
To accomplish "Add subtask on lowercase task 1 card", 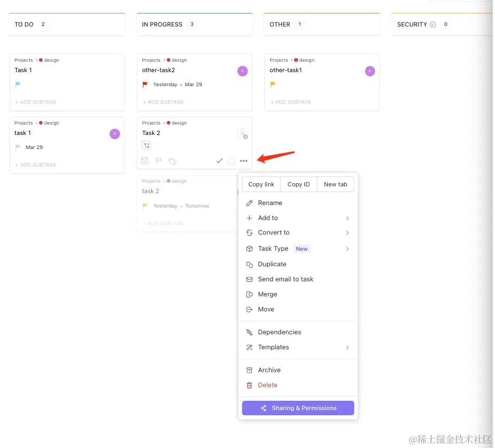I will pos(35,165).
